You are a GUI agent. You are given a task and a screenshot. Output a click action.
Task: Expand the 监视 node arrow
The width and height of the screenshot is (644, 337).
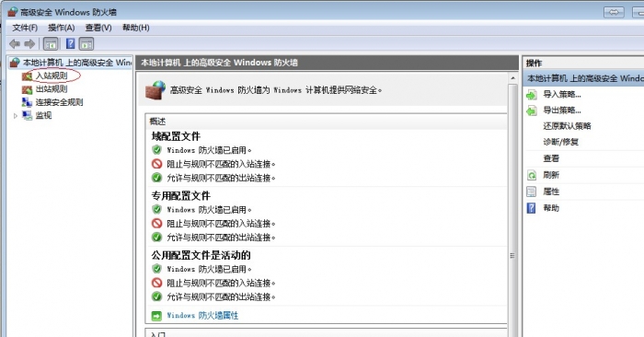16,115
